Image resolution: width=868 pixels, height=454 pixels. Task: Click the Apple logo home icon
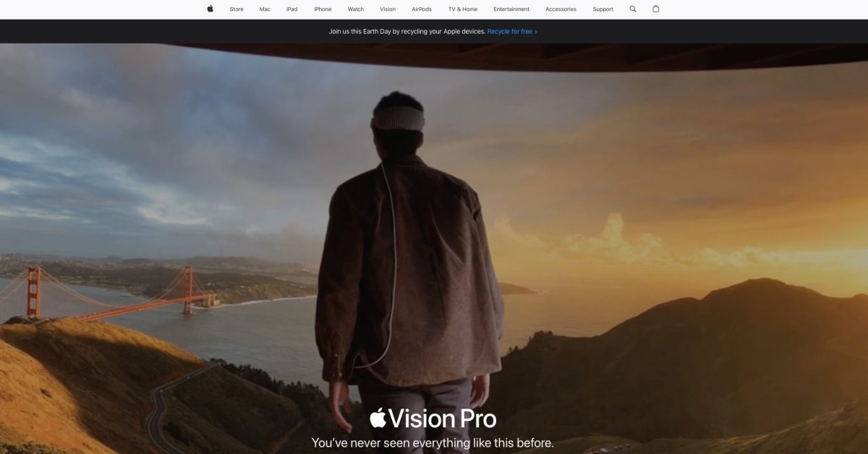pos(210,9)
